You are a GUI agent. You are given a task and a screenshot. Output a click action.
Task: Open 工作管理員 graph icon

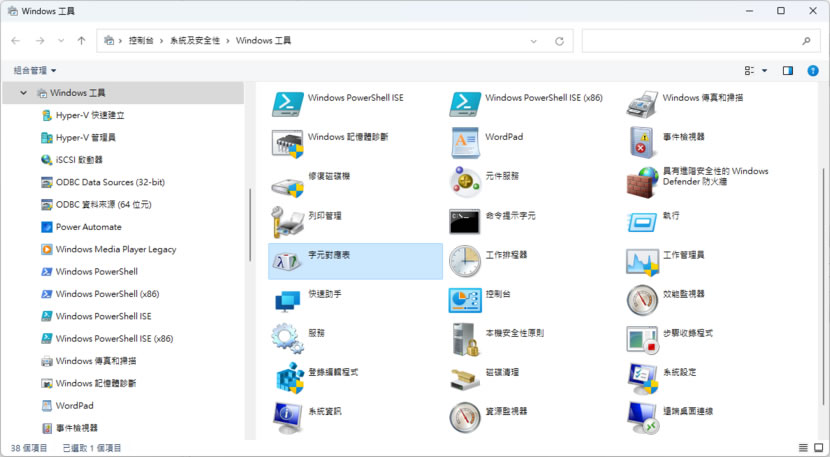point(642,262)
